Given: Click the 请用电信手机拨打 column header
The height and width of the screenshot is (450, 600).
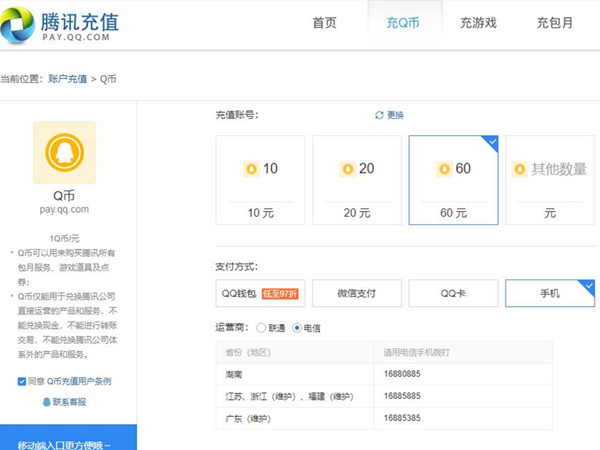Looking at the screenshot, I should point(463,352).
